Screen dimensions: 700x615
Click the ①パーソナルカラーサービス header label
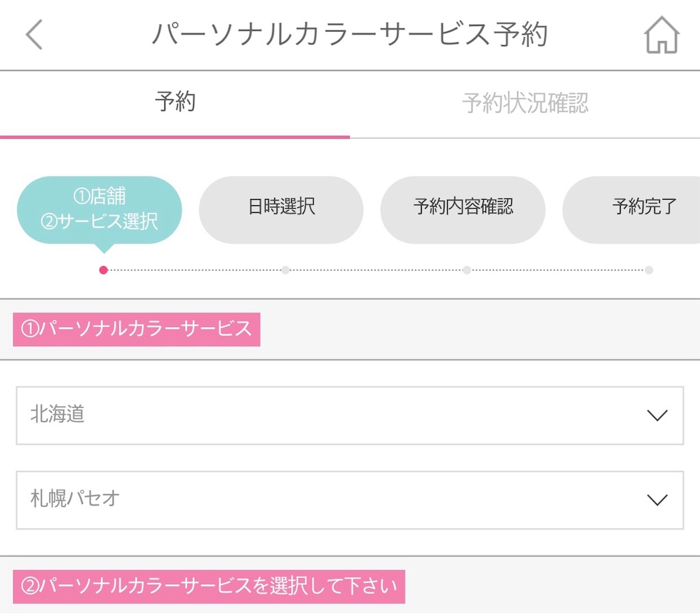point(135,330)
